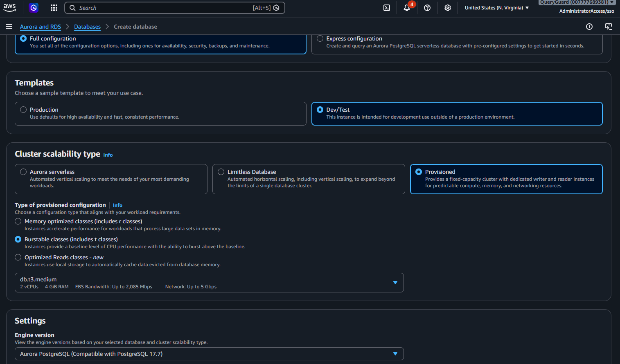Open the AWS console home logo
The image size is (620, 364).
9,7
